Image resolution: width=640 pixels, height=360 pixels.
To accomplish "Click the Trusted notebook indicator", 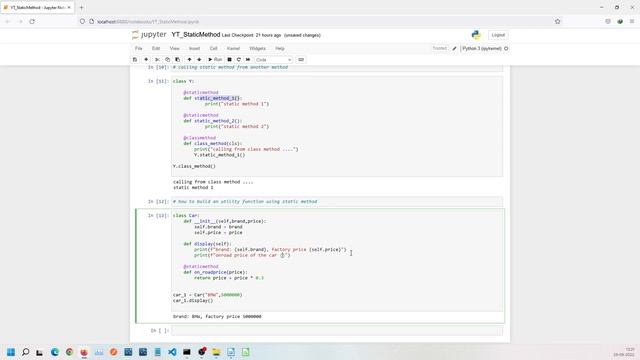I will tap(440, 49).
